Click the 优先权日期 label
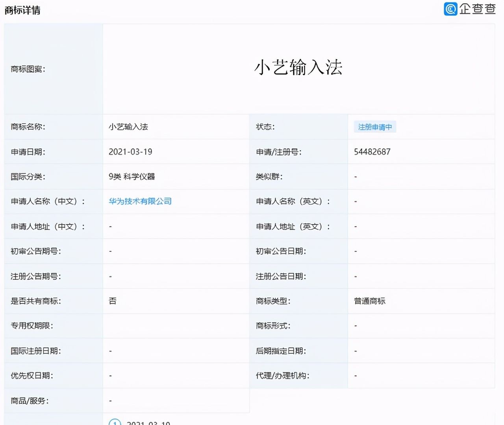This screenshot has width=504, height=425. coord(31,376)
